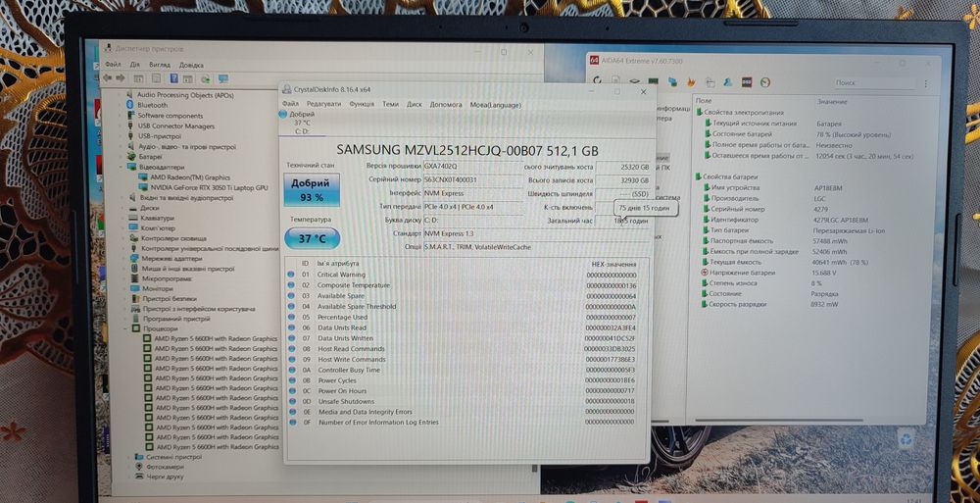Click the CrystalDiskInfo title bar app icon

click(x=287, y=89)
